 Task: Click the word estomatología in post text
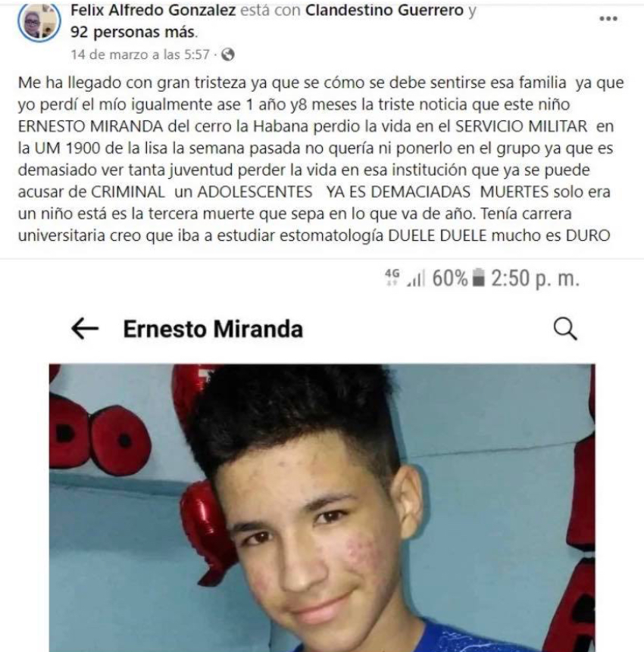[331, 236]
